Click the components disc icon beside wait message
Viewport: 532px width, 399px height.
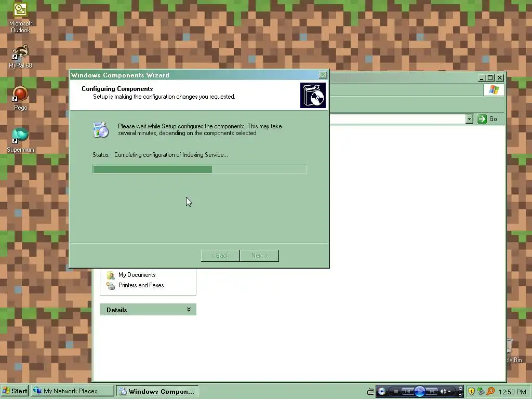pyautogui.click(x=100, y=129)
